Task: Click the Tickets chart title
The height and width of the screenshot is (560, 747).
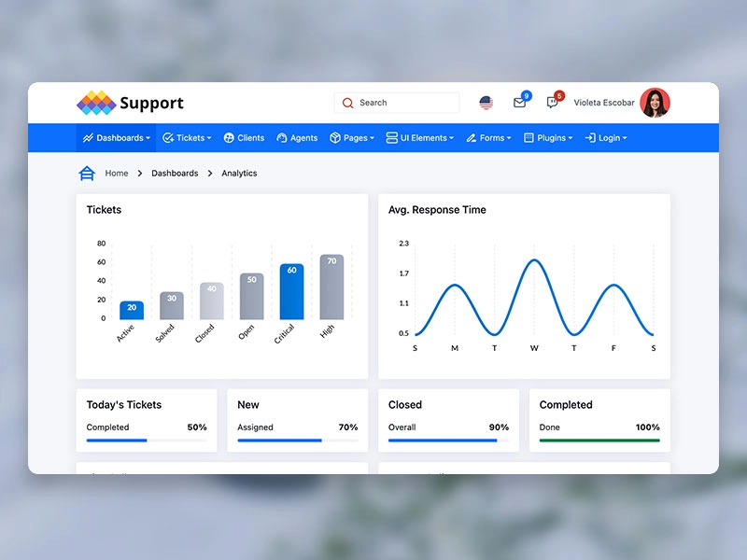Action: [x=104, y=210]
